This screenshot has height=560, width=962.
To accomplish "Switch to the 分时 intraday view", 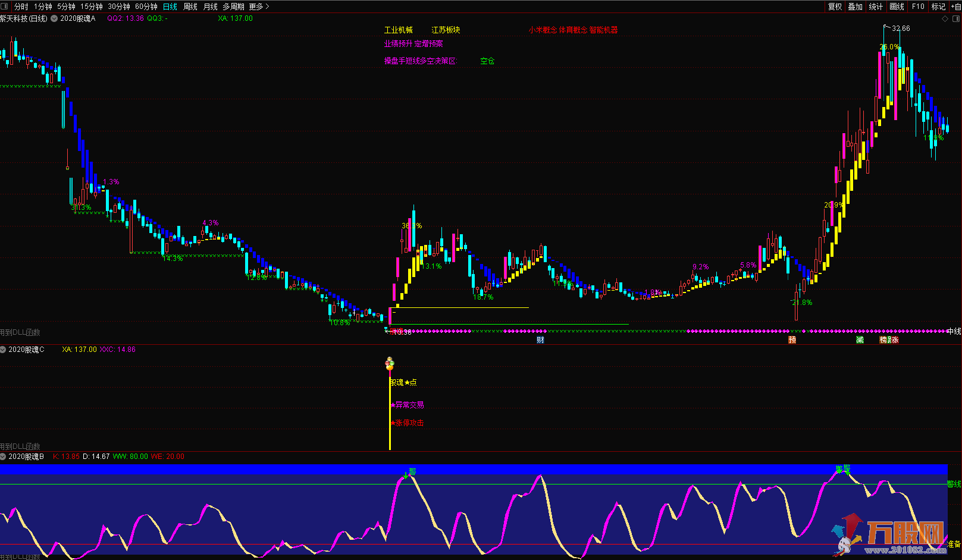I will tap(21, 7).
